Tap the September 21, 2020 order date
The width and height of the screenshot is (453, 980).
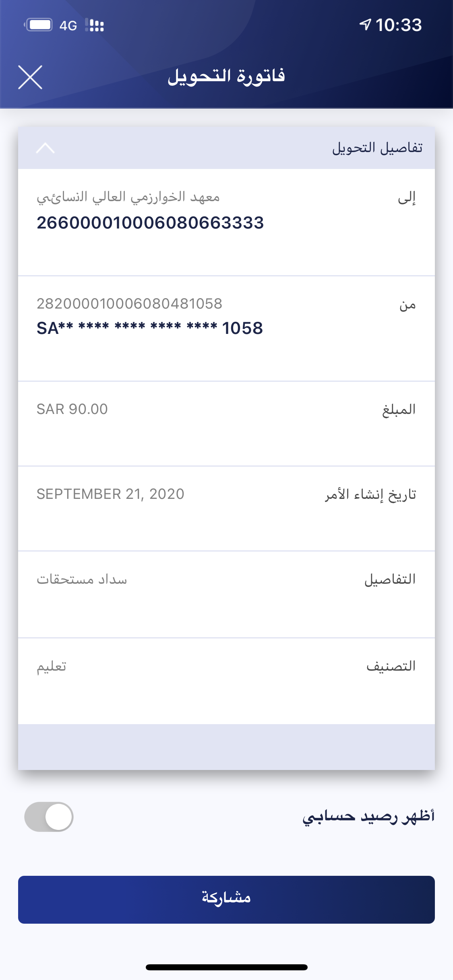click(x=110, y=494)
